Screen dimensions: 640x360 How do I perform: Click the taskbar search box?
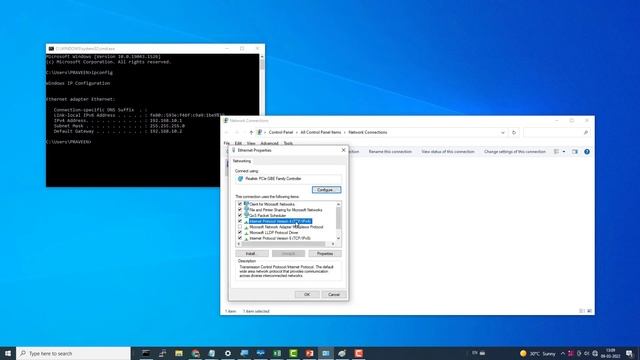tap(73, 353)
